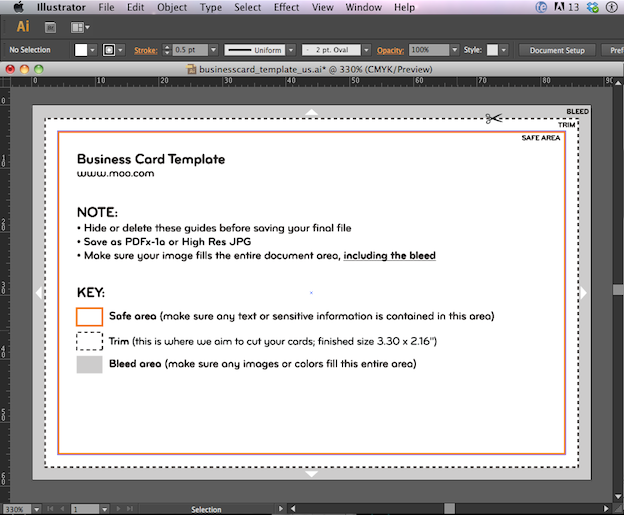Go to the next artboard
The image size is (624, 515).
coord(118,509)
